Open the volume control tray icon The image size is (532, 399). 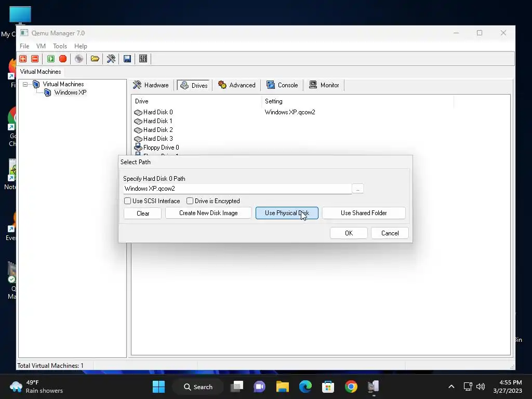(481, 387)
